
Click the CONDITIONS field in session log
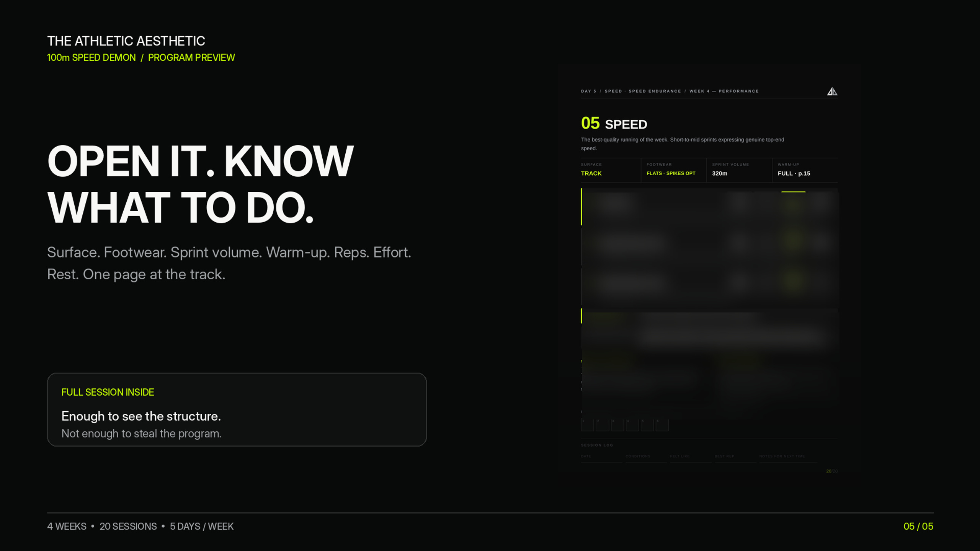646,458
